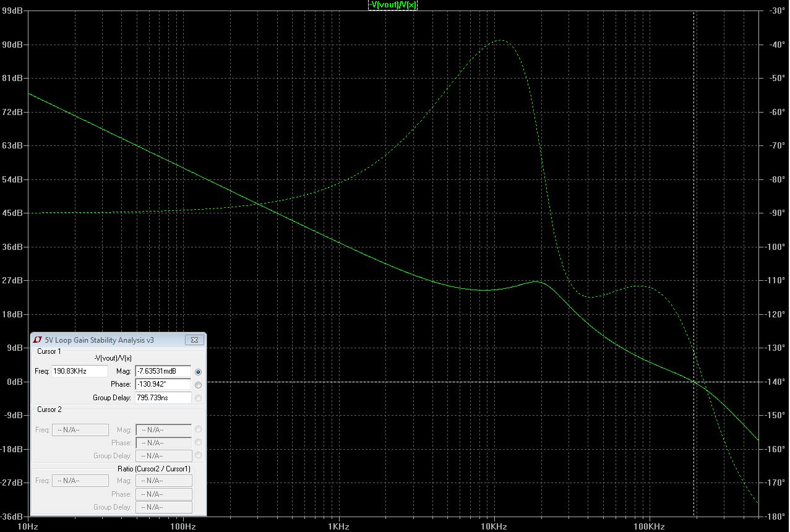Click the Ratio Group Delay field
The image size is (790, 532).
[163, 507]
